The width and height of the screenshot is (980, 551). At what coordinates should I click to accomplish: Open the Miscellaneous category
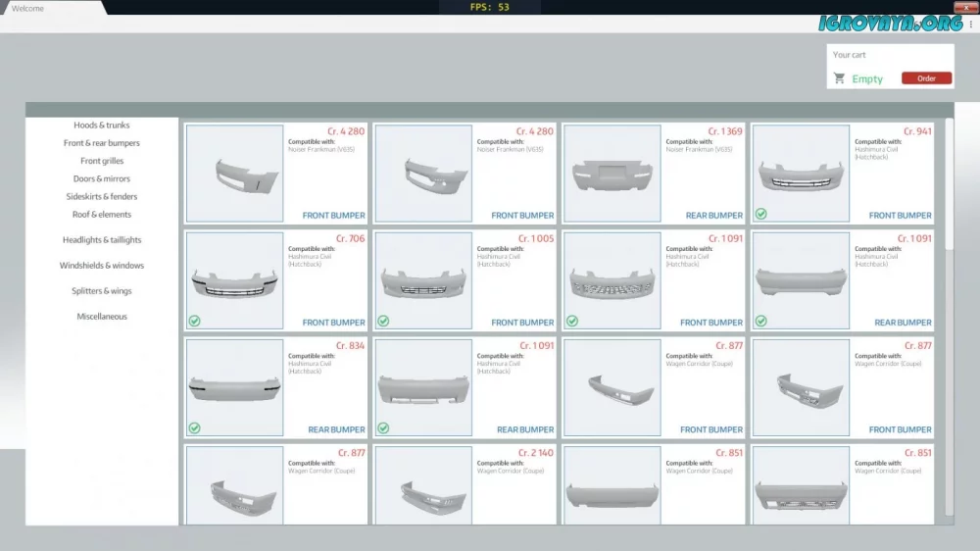click(102, 317)
